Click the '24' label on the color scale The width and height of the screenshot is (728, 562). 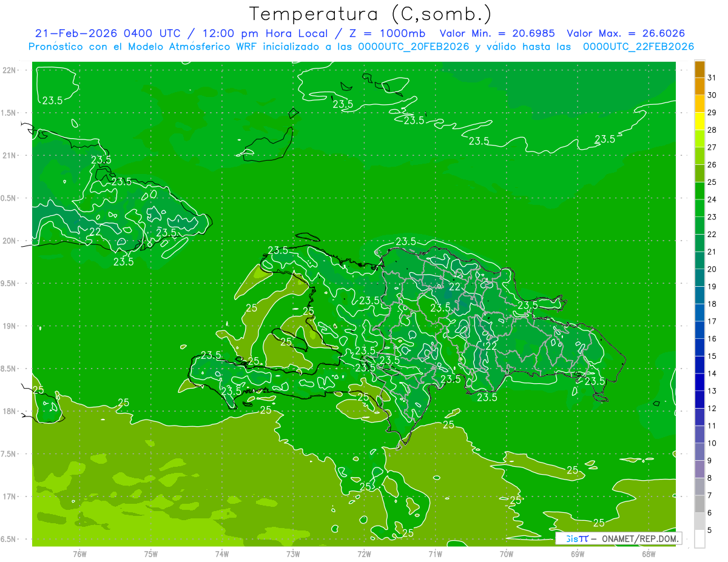tap(712, 199)
